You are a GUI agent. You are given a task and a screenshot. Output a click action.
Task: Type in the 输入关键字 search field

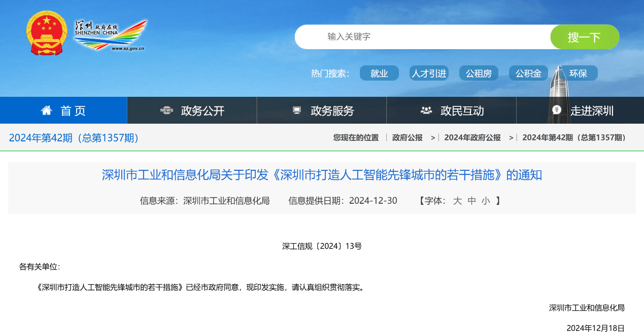[421, 36]
